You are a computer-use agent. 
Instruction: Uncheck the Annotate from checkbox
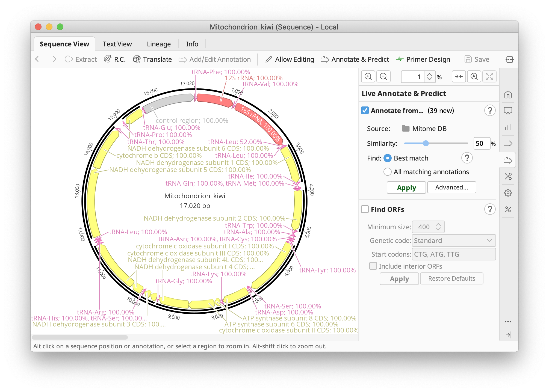click(x=364, y=111)
